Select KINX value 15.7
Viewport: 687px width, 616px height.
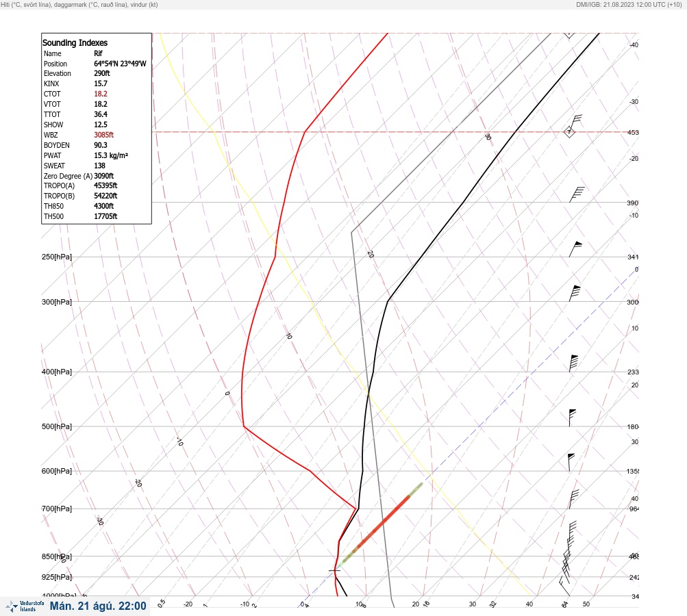[x=100, y=84]
